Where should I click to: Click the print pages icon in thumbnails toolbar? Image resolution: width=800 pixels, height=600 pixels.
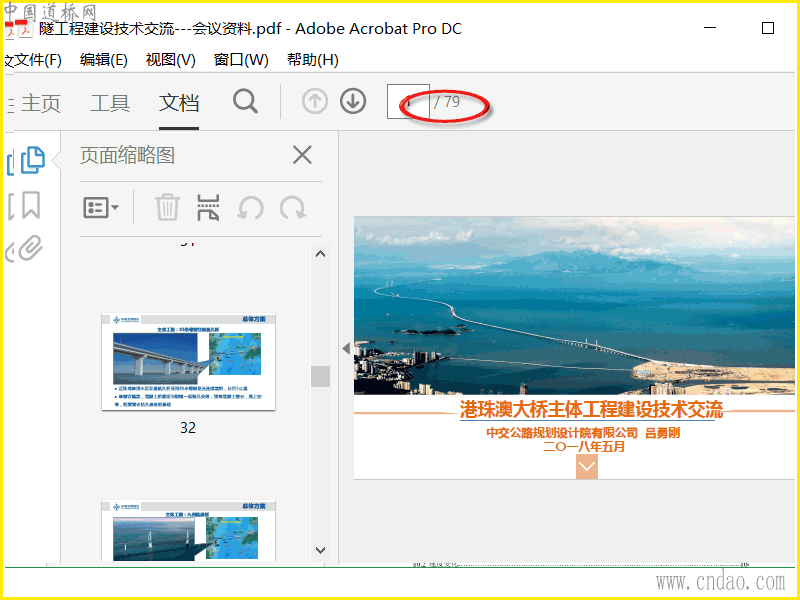click(x=208, y=208)
